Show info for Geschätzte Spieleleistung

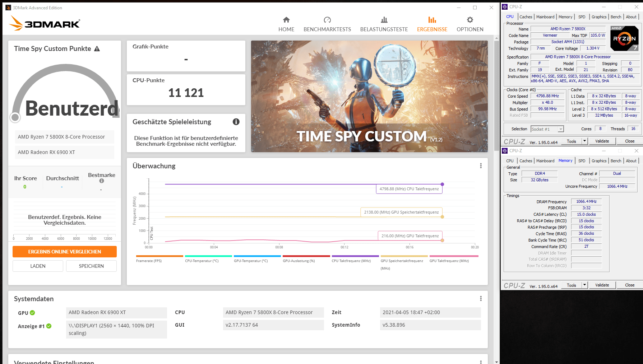[x=236, y=122]
